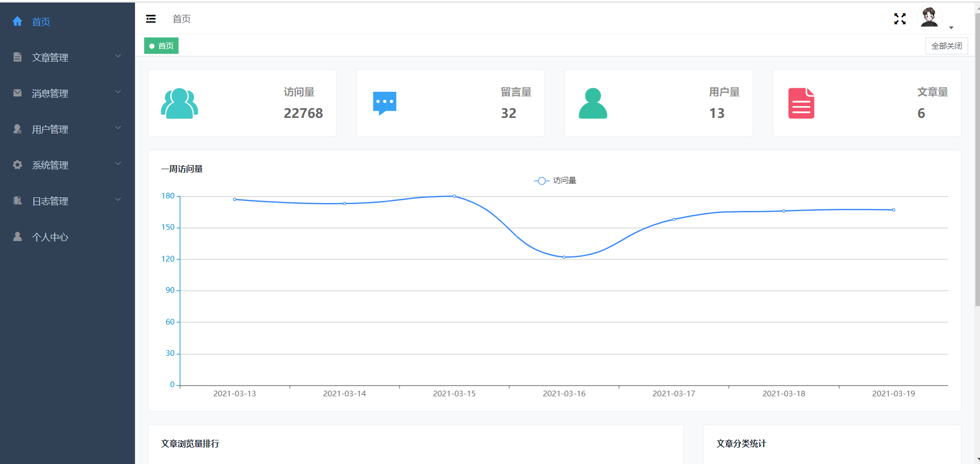The image size is (980, 464).
Task: Select the home icon in the sidebar
Action: click(17, 21)
